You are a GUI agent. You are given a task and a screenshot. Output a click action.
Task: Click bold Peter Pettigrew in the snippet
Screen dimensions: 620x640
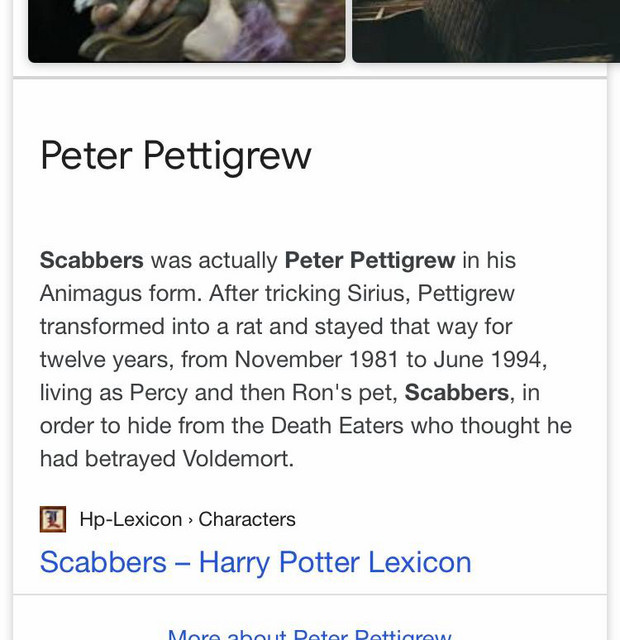(x=370, y=261)
